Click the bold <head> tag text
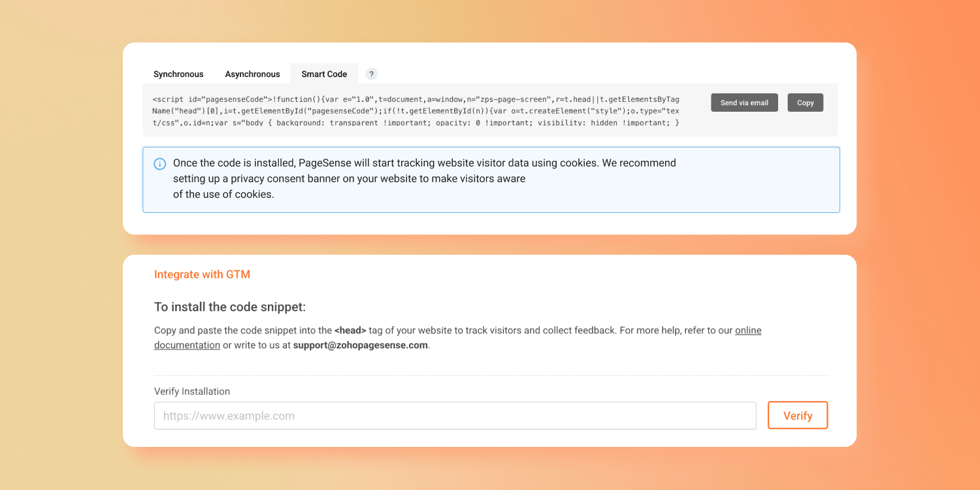The image size is (980, 490). pos(350,331)
